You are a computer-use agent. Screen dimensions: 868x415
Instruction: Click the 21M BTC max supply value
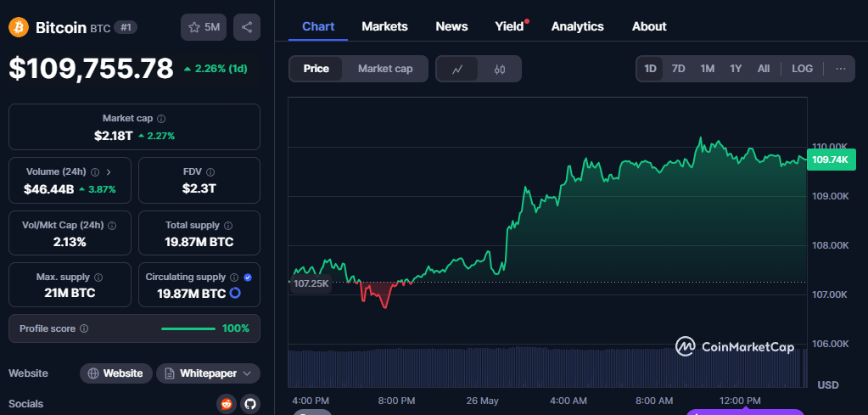coord(70,293)
